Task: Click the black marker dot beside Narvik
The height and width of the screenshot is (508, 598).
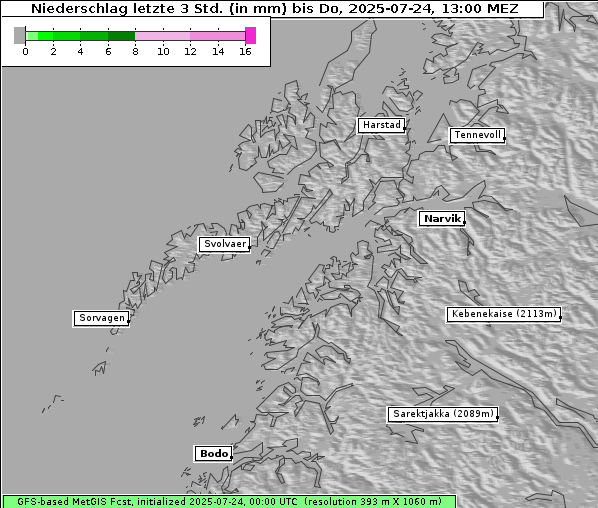Action: click(464, 222)
